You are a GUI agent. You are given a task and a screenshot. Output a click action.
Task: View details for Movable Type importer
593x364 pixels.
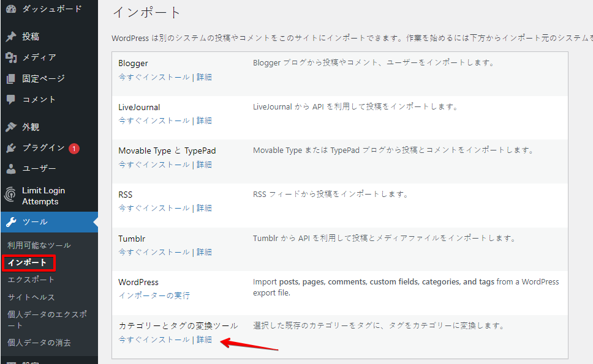204,165
